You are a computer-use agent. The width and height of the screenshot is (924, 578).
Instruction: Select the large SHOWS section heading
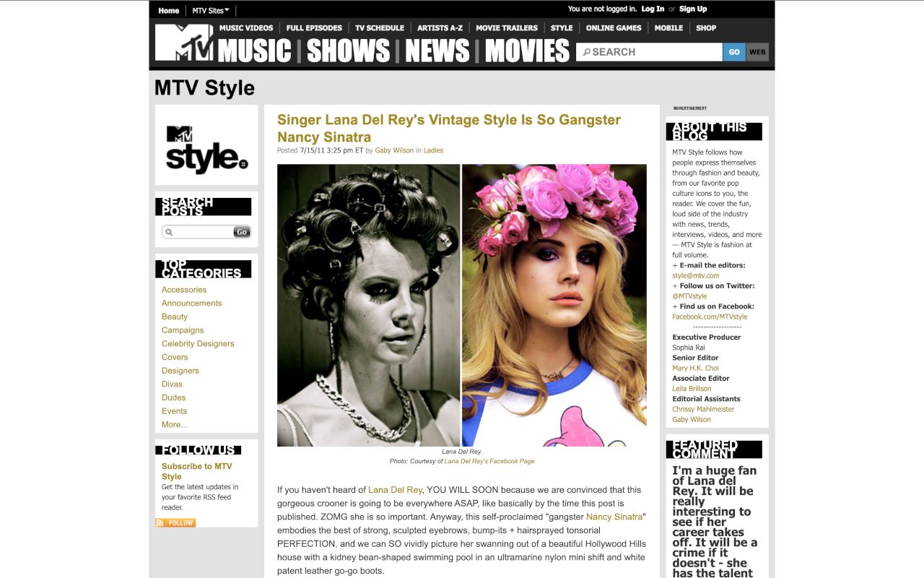click(x=349, y=51)
